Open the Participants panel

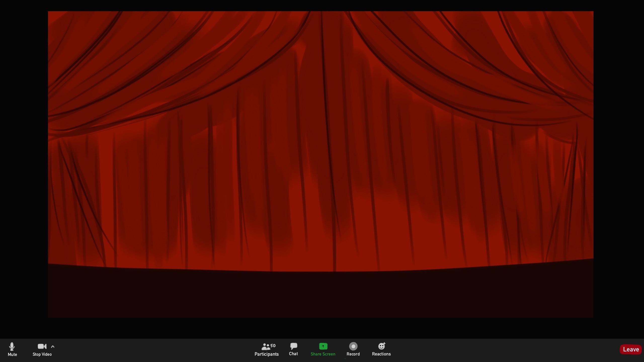[x=266, y=349]
